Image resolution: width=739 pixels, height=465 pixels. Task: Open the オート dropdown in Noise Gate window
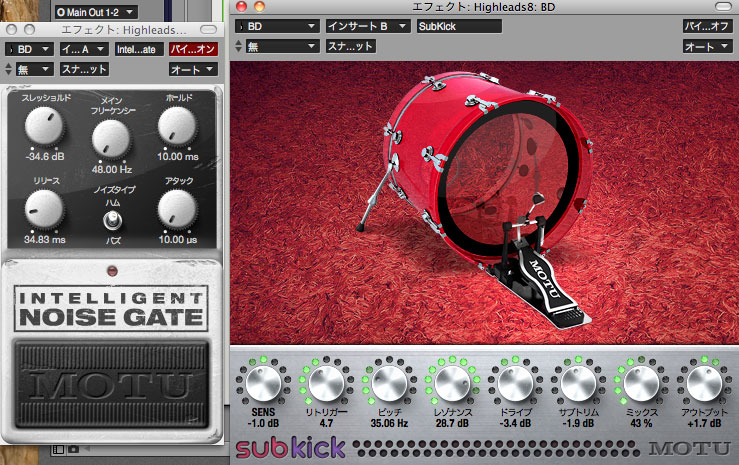pos(193,69)
